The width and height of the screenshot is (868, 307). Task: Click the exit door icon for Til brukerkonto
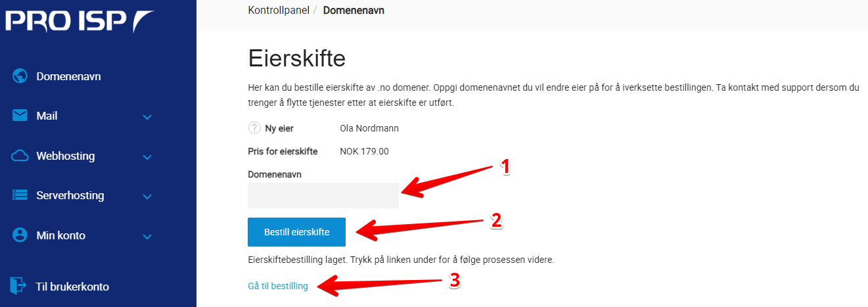point(18,286)
